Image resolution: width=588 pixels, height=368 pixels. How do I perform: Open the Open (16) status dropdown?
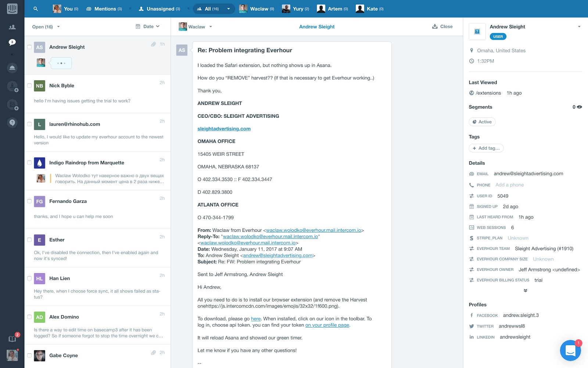[x=46, y=27]
